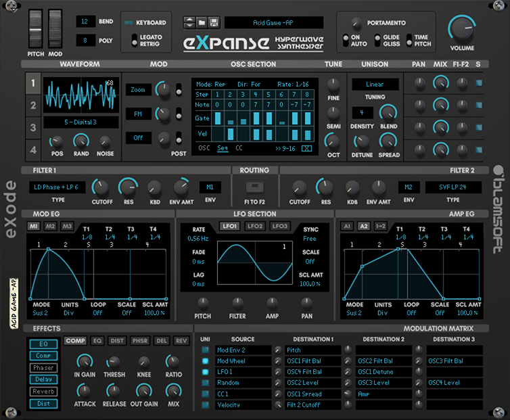510x420 pixels.
Task: Switch to the LFO2 tab
Action: [x=255, y=226]
